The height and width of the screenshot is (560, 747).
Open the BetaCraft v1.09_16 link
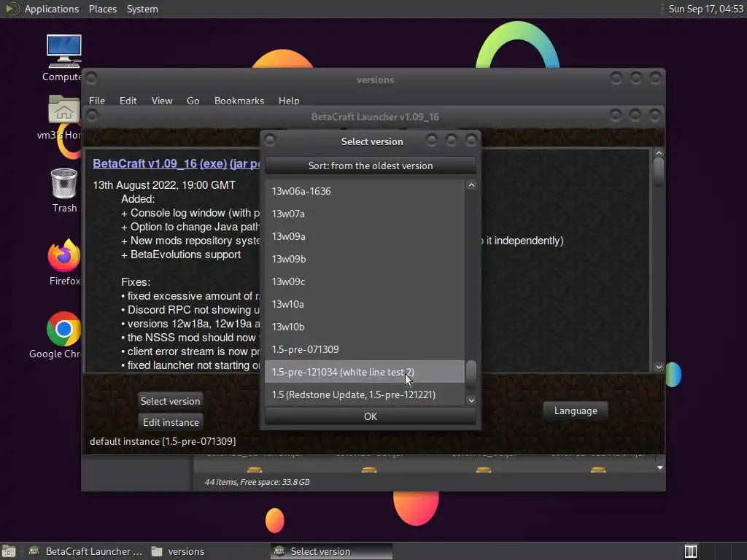144,163
